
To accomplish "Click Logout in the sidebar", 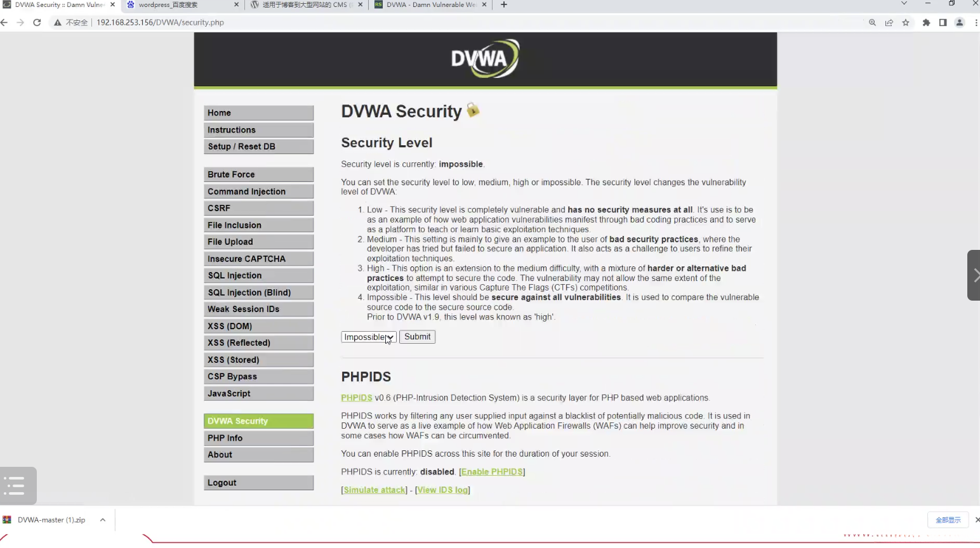I will 258,483.
